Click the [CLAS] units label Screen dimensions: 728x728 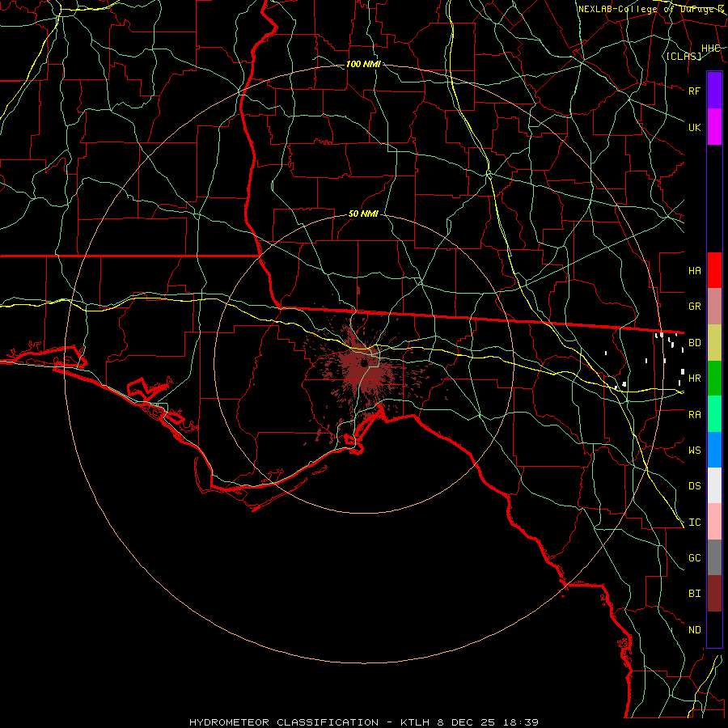684,56
